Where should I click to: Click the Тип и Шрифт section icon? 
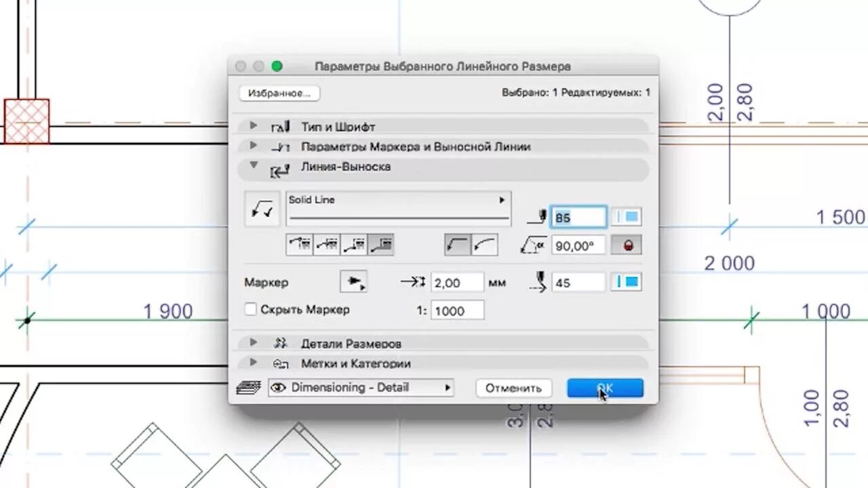[281, 127]
